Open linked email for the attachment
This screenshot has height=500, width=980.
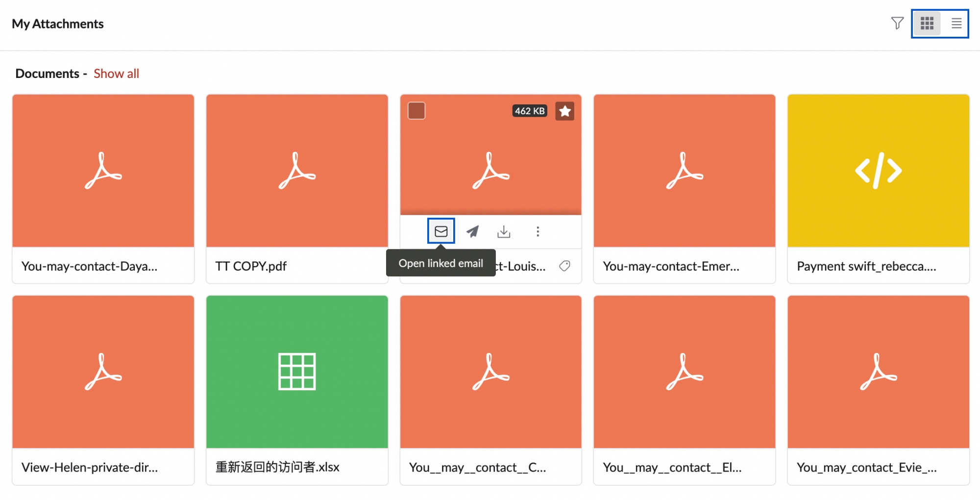[441, 231]
